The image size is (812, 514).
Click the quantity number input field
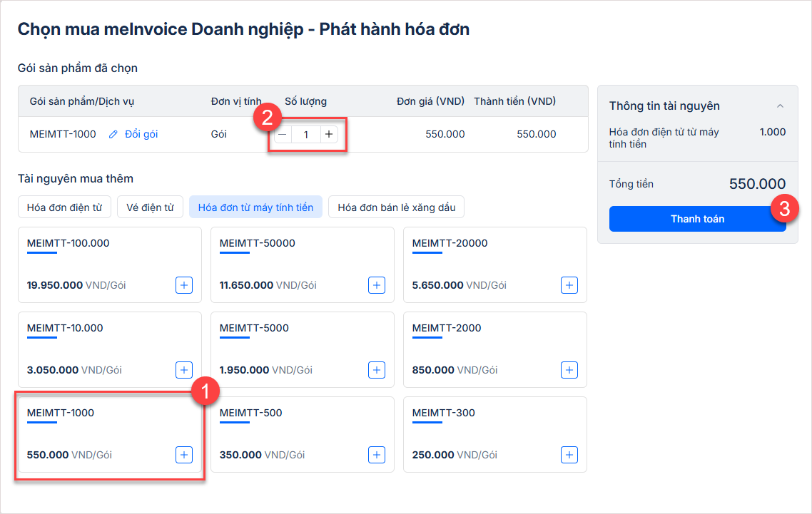(306, 134)
